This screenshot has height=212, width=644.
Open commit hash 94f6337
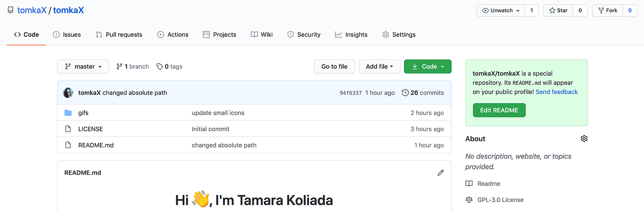click(x=351, y=93)
